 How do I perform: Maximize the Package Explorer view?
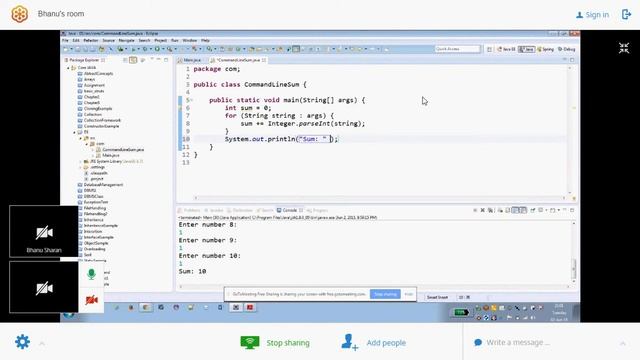click(x=166, y=60)
